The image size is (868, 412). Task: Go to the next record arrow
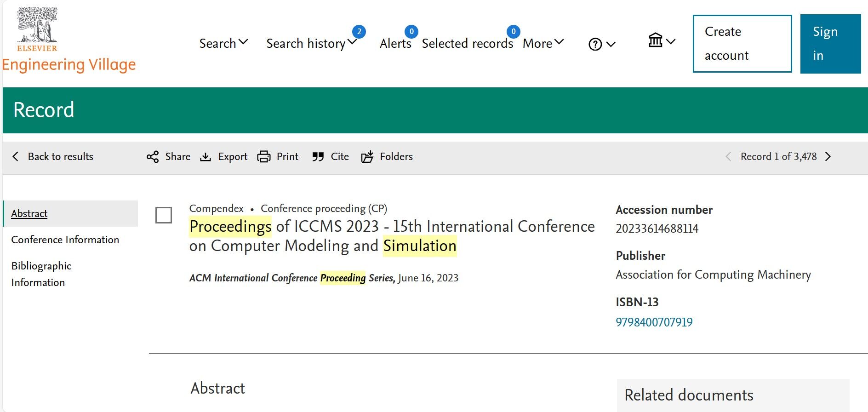click(828, 156)
